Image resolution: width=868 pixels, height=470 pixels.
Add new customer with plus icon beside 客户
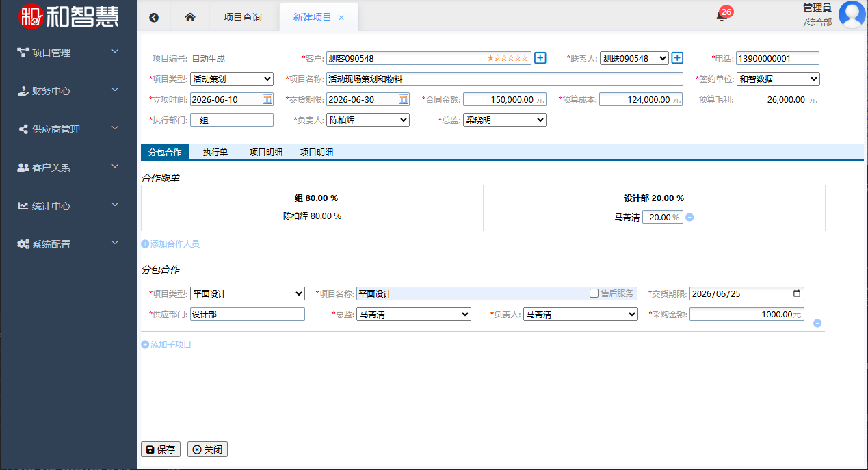(540, 58)
